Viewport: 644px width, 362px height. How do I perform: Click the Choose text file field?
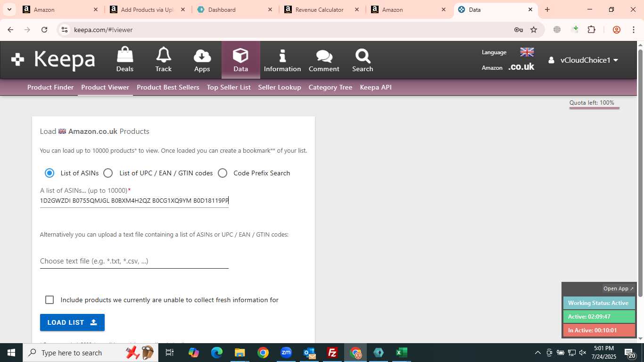[x=134, y=261]
